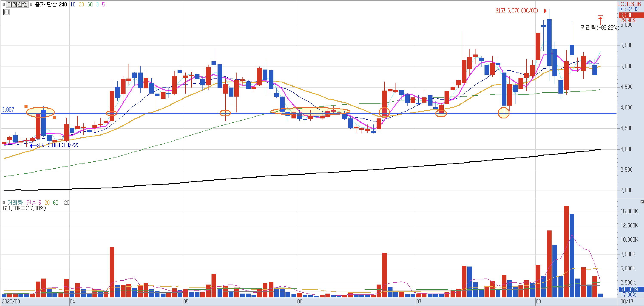The width and height of the screenshot is (644, 306).
Task: Select the 240 moving average label
Action: pyautogui.click(x=63, y=5)
